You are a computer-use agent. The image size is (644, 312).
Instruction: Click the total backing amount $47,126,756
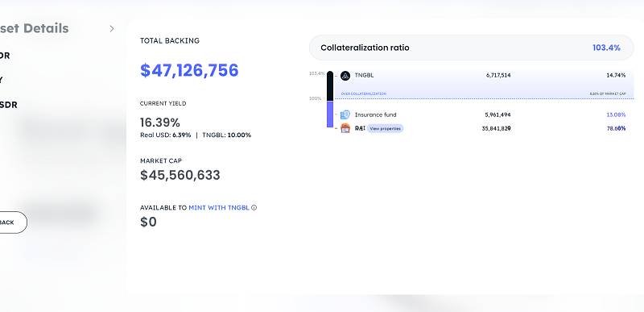[189, 70]
